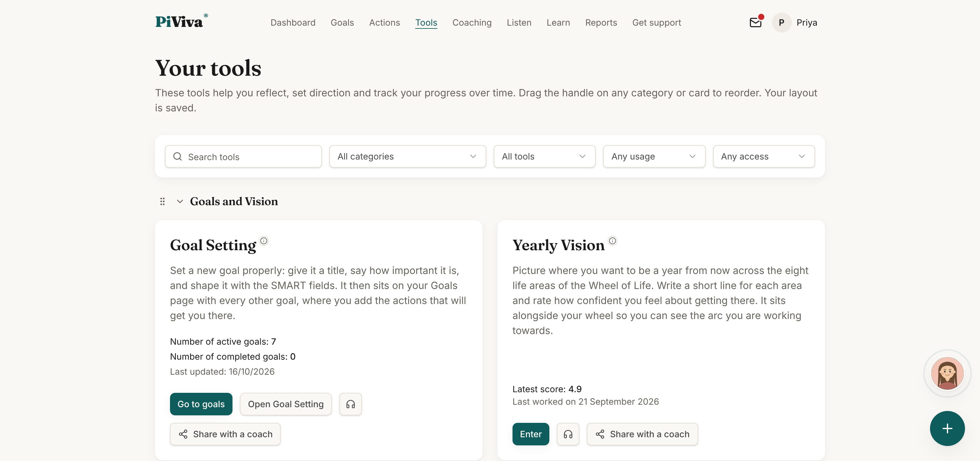Collapse the Goals and Vision category
The height and width of the screenshot is (461, 980).
[180, 201]
